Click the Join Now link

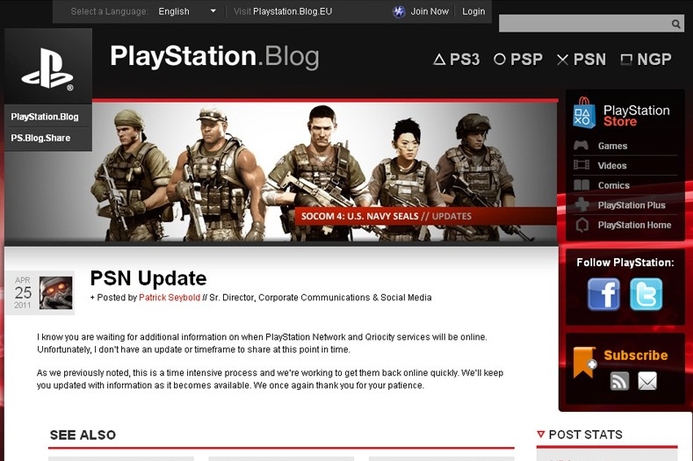pos(429,11)
